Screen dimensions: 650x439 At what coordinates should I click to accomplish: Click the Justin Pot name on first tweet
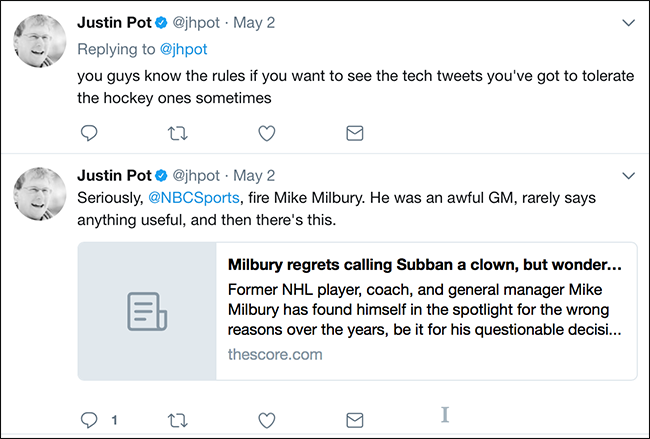pos(123,22)
